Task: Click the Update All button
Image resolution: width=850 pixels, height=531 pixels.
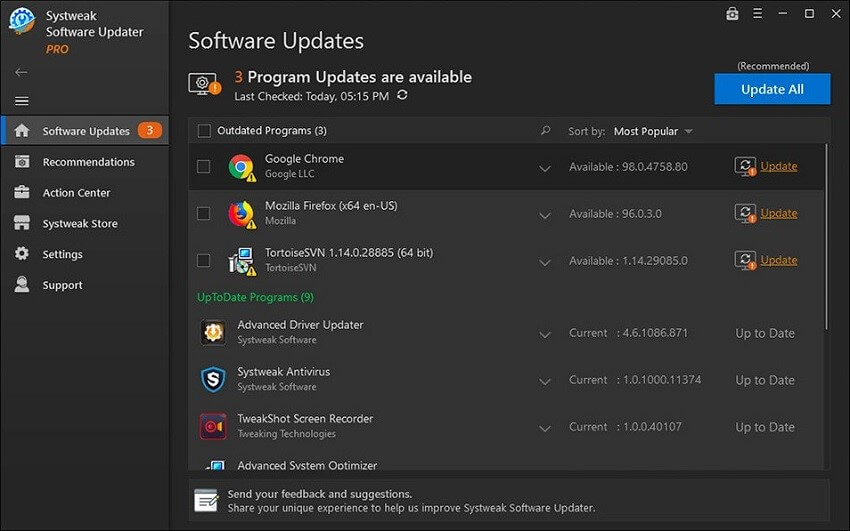Action: click(772, 89)
